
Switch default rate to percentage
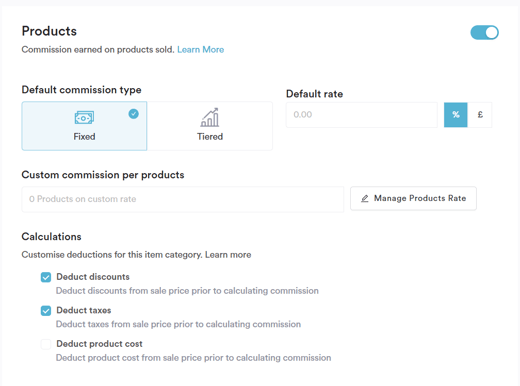(x=456, y=115)
